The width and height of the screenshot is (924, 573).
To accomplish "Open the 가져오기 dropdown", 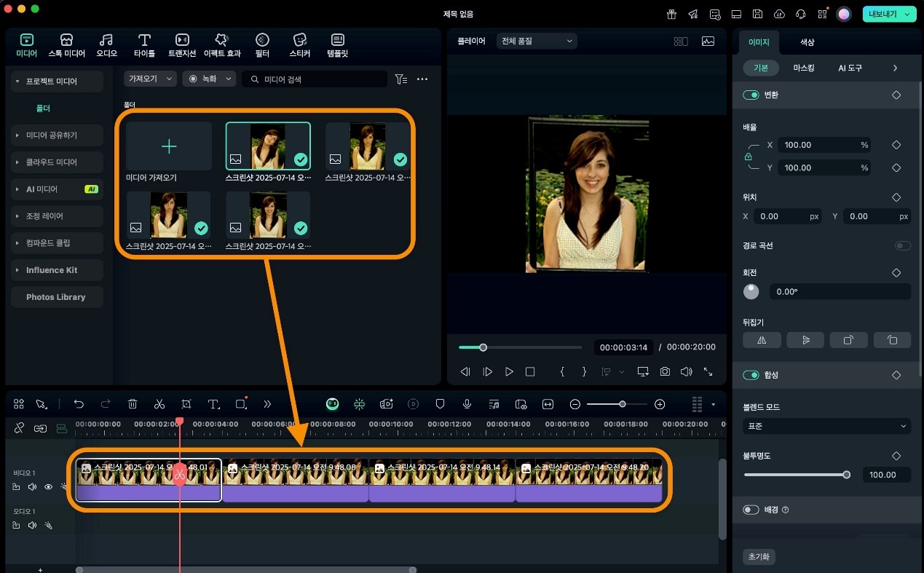I will [x=150, y=79].
